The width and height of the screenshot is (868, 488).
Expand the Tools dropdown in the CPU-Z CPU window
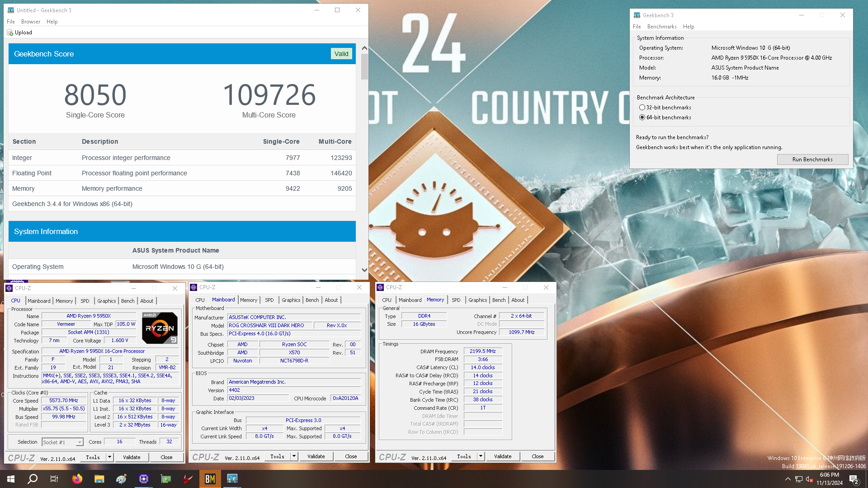tap(109, 457)
